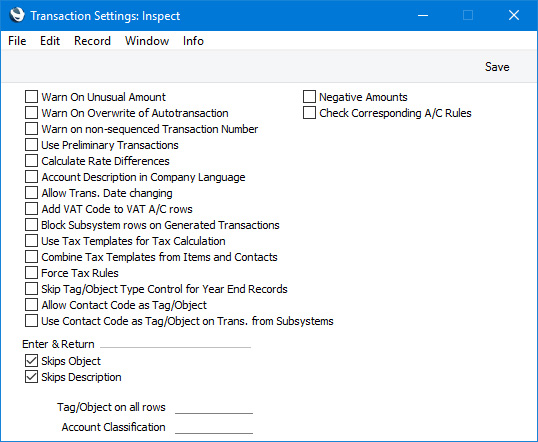Enable Use Preliminary Transactions option
Image resolution: width=538 pixels, height=442 pixels.
(x=31, y=145)
